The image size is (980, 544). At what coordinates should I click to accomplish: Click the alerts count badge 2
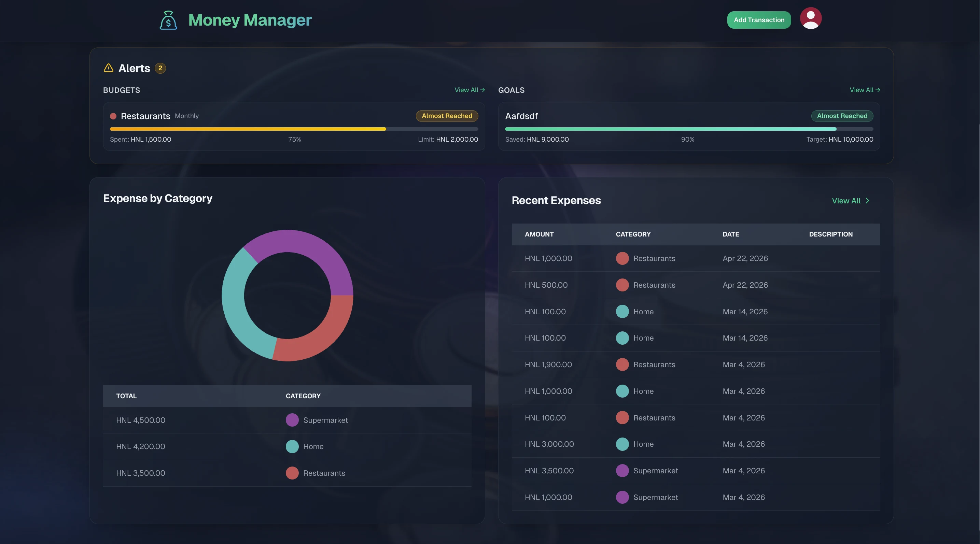(x=160, y=68)
